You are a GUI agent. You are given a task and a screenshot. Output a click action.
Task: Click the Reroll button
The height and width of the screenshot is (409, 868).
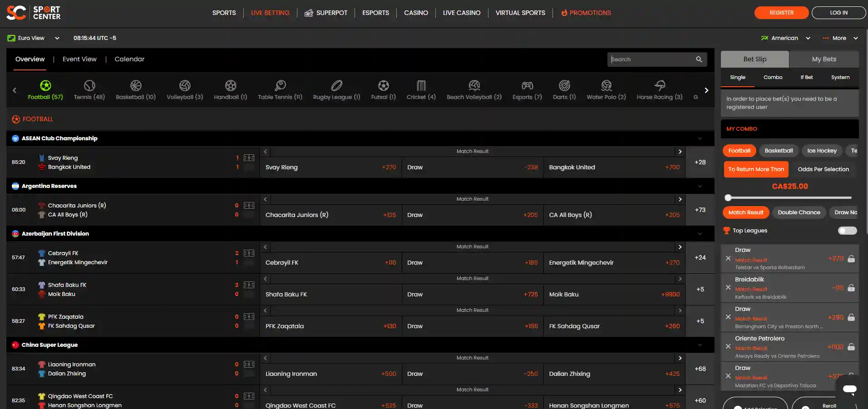824,404
